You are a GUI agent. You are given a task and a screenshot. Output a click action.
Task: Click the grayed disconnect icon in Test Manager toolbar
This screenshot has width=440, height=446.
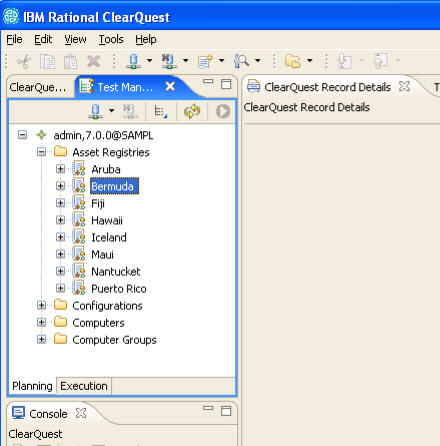(130, 111)
